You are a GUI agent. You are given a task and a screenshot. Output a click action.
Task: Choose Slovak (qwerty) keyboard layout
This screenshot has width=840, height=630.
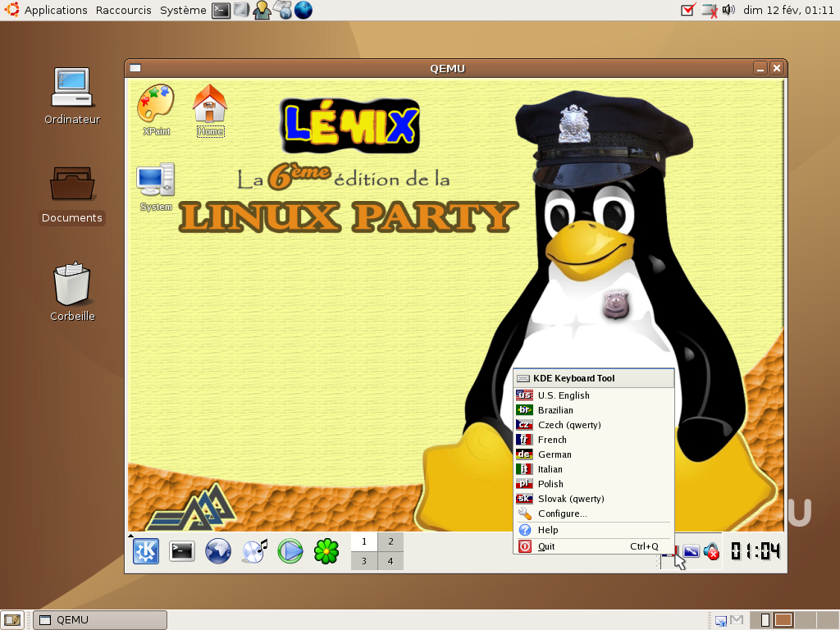pos(593,499)
